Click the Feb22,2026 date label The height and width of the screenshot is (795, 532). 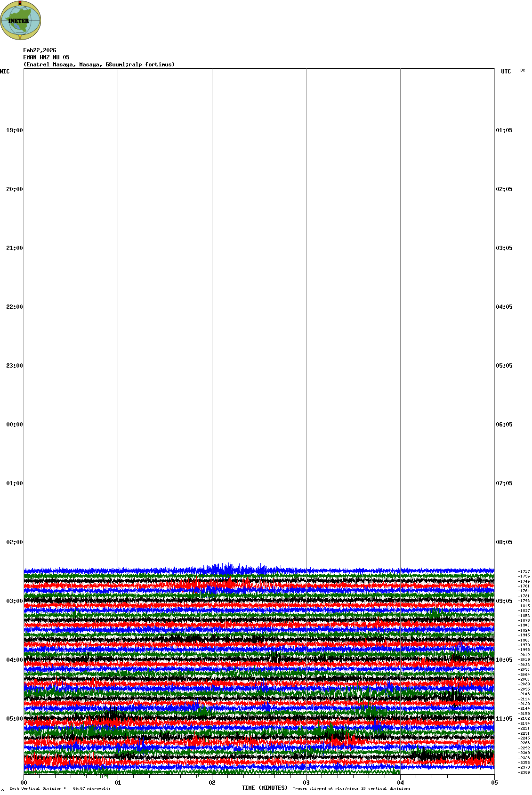coord(40,50)
